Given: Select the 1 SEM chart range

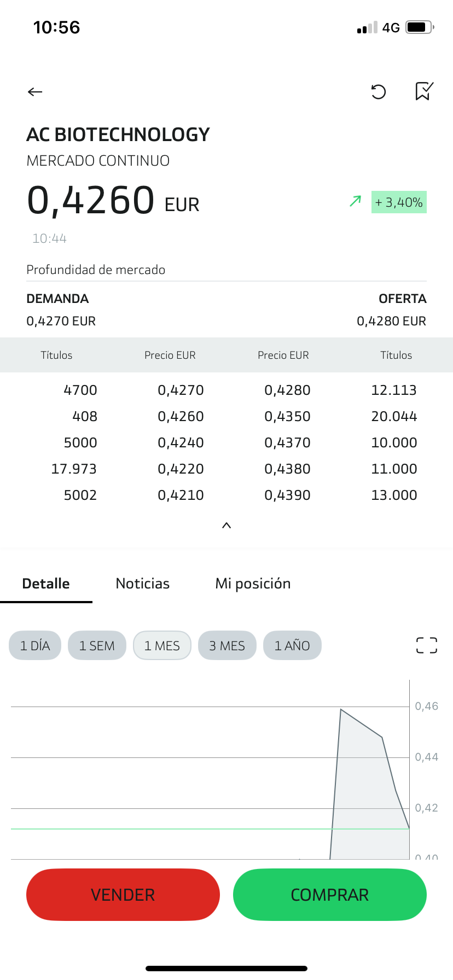Looking at the screenshot, I should tap(97, 646).
